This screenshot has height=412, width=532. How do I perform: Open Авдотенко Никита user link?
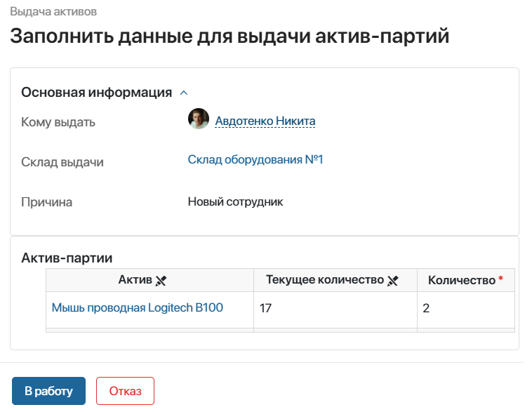point(265,121)
